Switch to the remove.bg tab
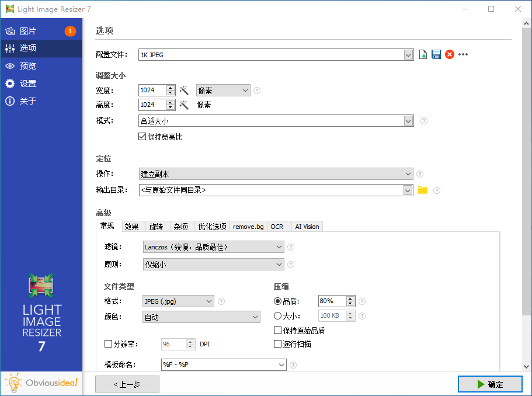The width and height of the screenshot is (532, 396). (248, 227)
